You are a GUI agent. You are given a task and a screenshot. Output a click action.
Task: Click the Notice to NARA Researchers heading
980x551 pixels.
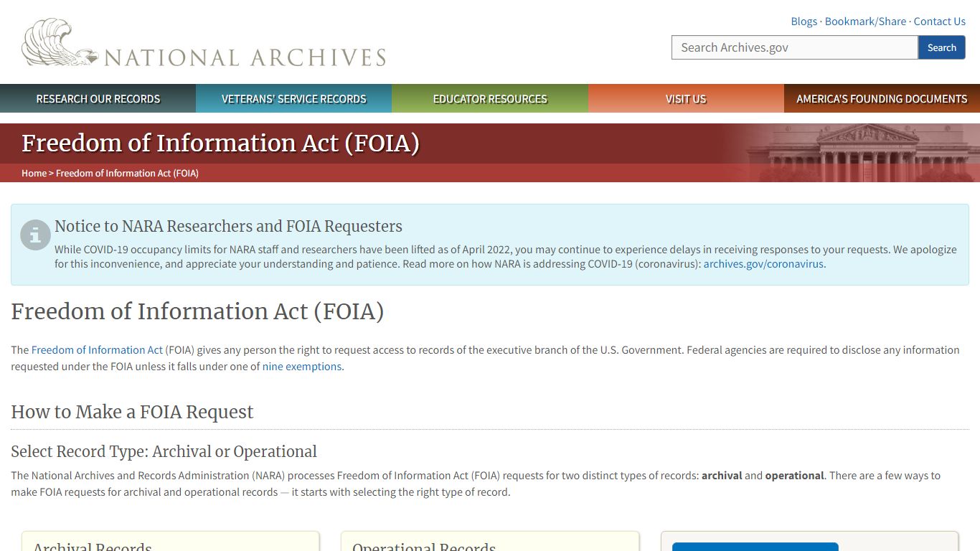[228, 226]
